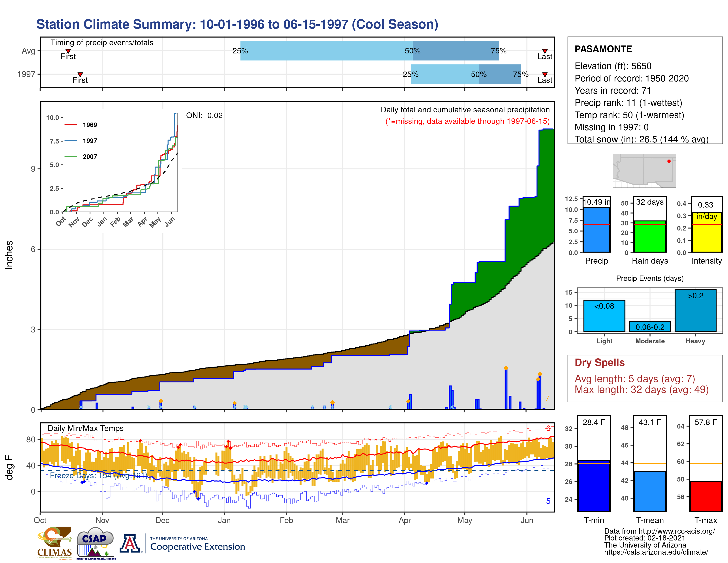This screenshot has height=563, width=728.
Task: Click the red station dot on map
Action: click(669, 161)
